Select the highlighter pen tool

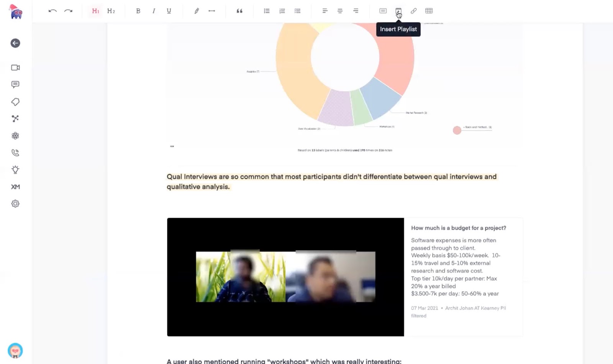pyautogui.click(x=197, y=11)
